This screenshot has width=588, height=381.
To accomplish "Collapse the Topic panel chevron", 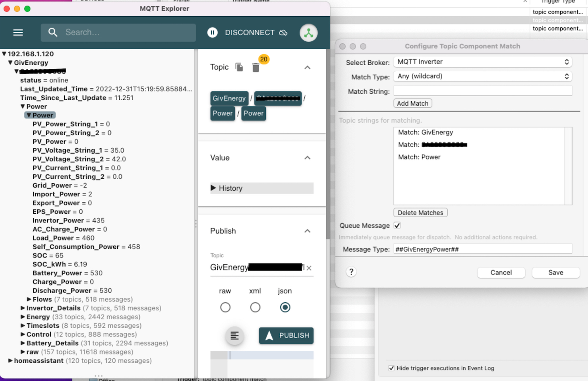I will coord(307,68).
